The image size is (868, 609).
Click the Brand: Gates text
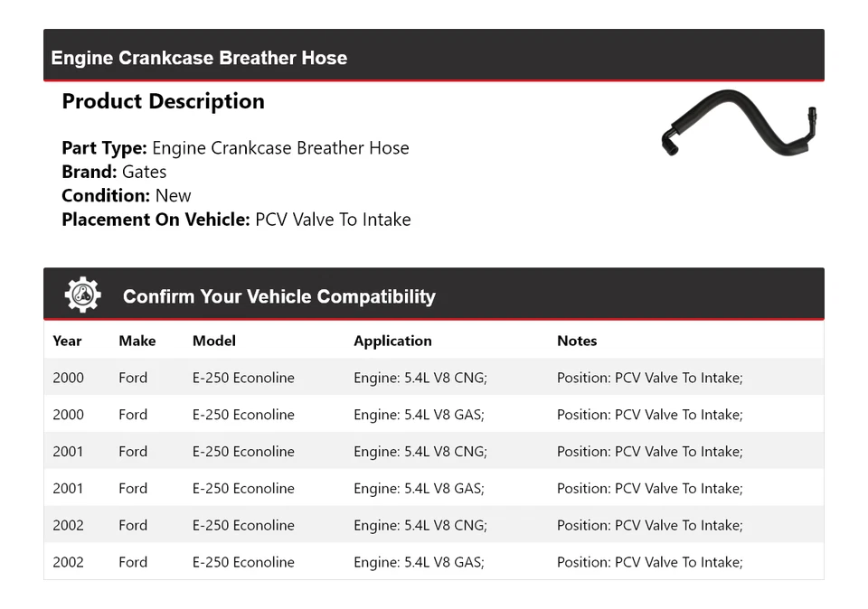click(x=114, y=172)
